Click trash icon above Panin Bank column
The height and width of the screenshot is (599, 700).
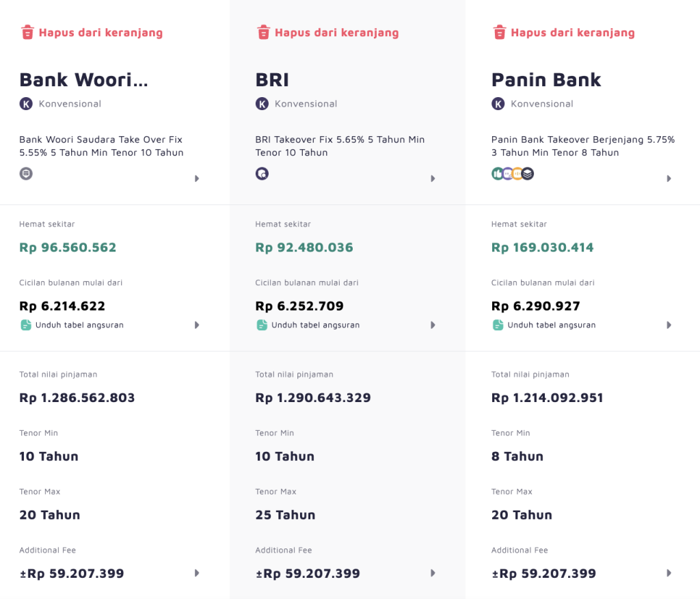pyautogui.click(x=500, y=32)
